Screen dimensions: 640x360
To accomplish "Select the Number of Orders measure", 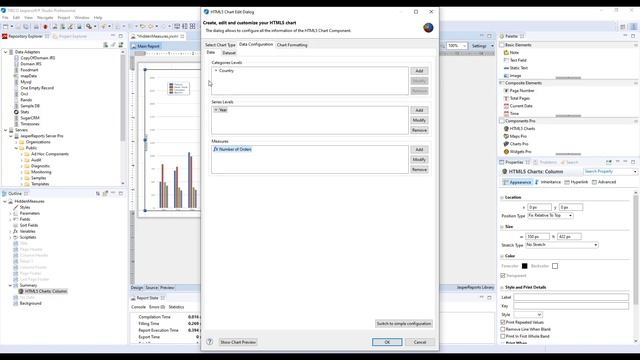I will point(232,149).
